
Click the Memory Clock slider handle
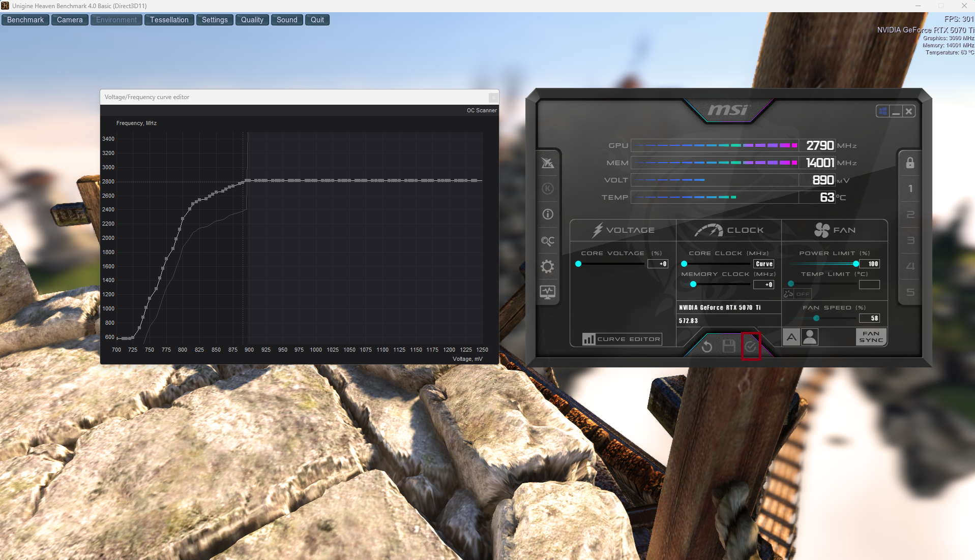pyautogui.click(x=693, y=284)
